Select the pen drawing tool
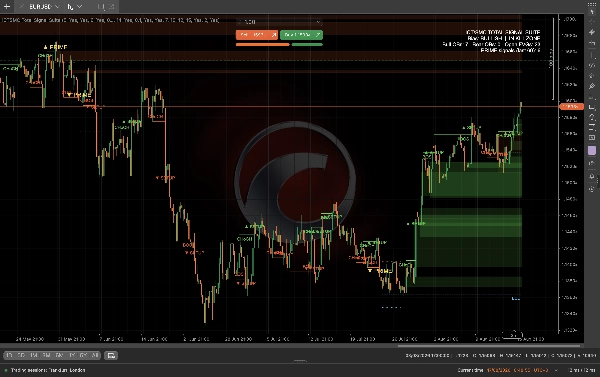This screenshot has width=600, height=377. point(592,86)
